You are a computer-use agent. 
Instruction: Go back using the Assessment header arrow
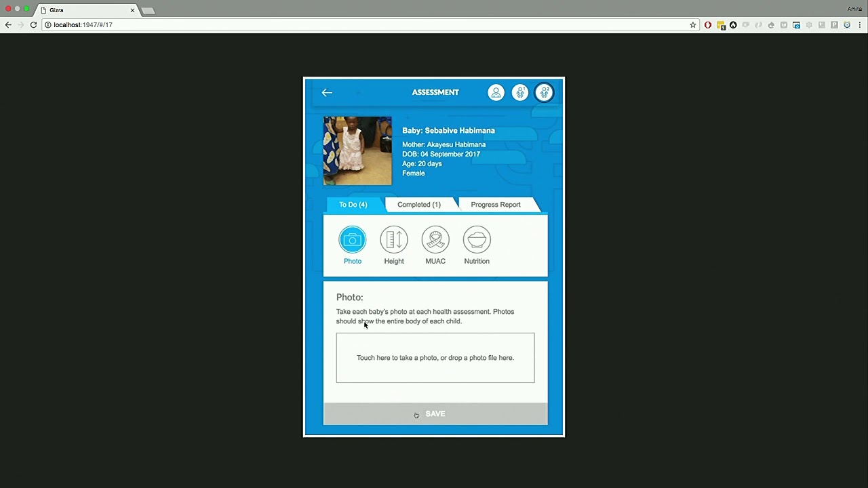coord(327,93)
